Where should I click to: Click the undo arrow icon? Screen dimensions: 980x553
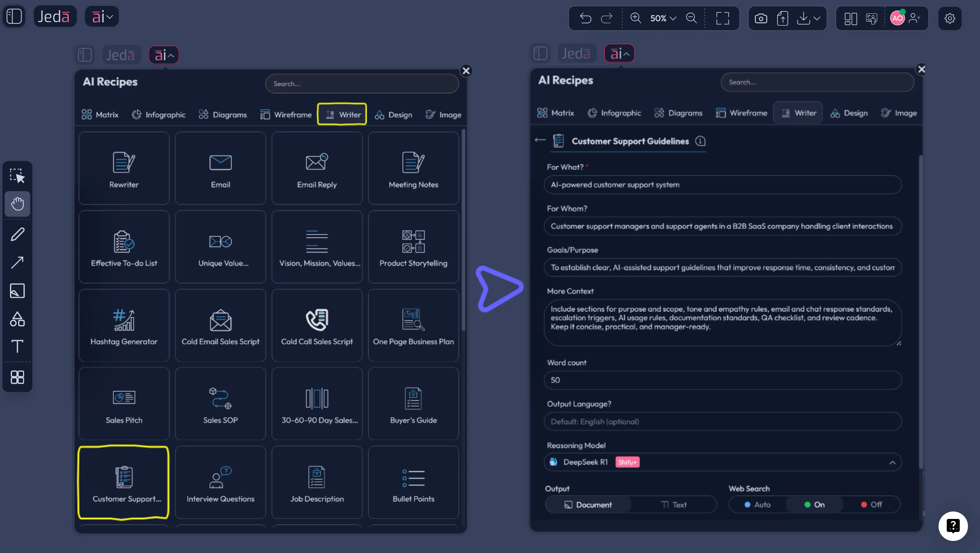585,18
